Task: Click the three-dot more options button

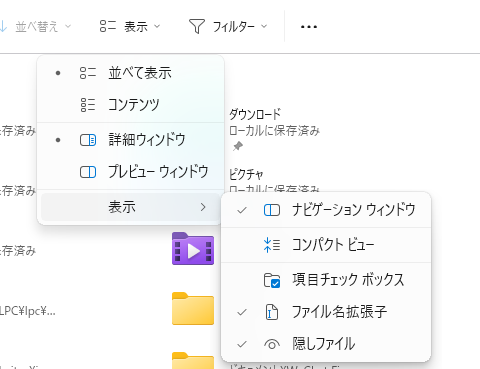Action: (309, 26)
